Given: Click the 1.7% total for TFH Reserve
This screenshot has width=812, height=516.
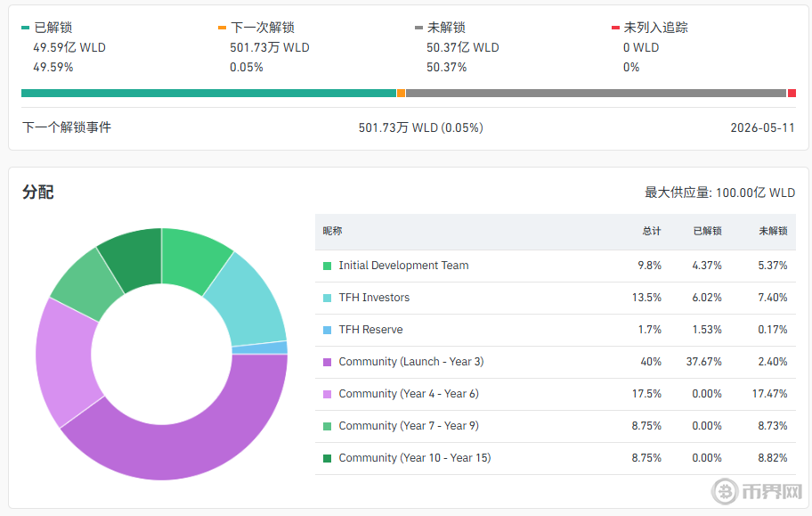Looking at the screenshot, I should (x=649, y=330).
